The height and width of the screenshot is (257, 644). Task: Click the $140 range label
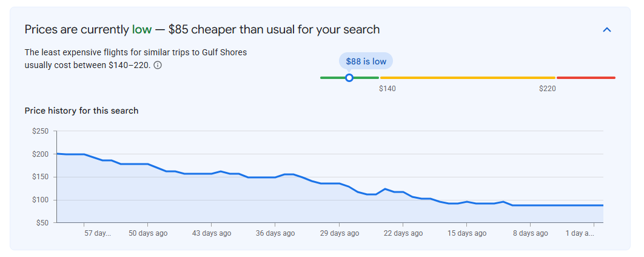387,89
